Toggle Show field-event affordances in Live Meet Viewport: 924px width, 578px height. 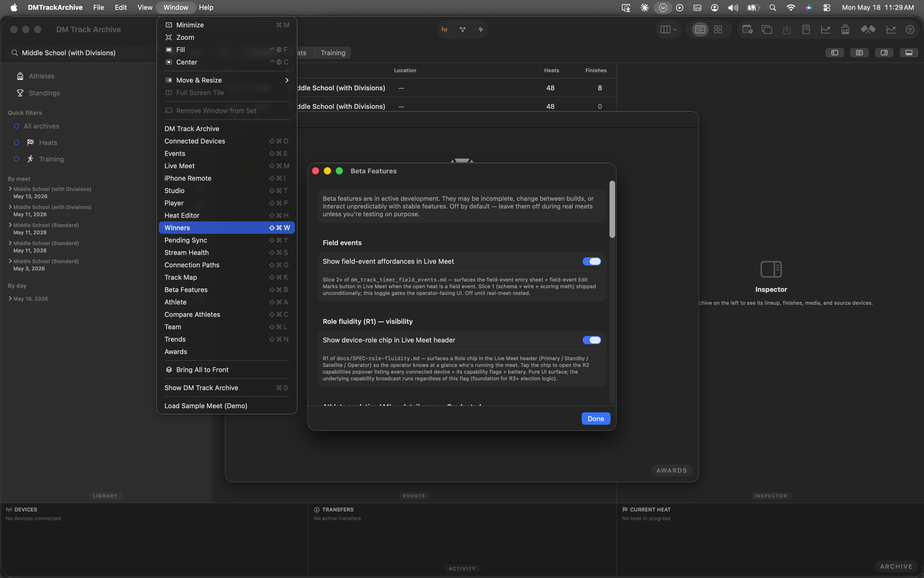pos(591,261)
